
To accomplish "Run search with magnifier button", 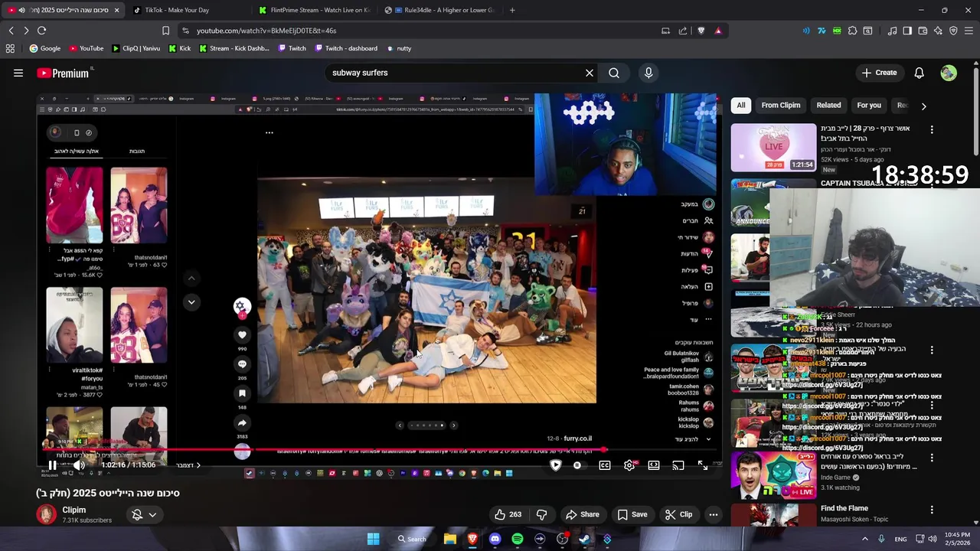I will coord(614,73).
